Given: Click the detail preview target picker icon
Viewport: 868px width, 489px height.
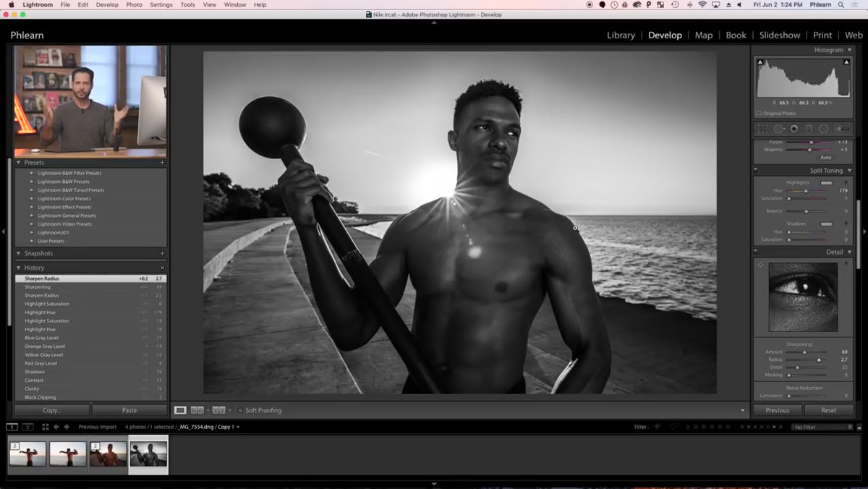Looking at the screenshot, I should pyautogui.click(x=760, y=265).
